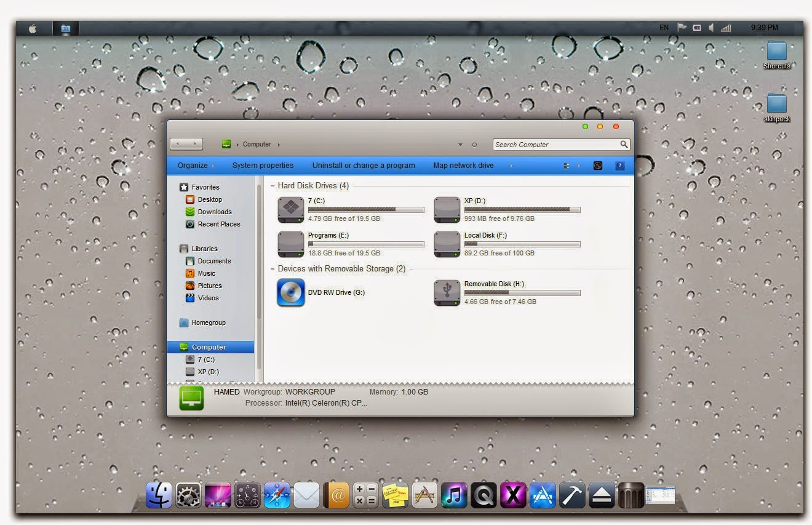Click the free space bar of Local Disk (F:)

522,244
